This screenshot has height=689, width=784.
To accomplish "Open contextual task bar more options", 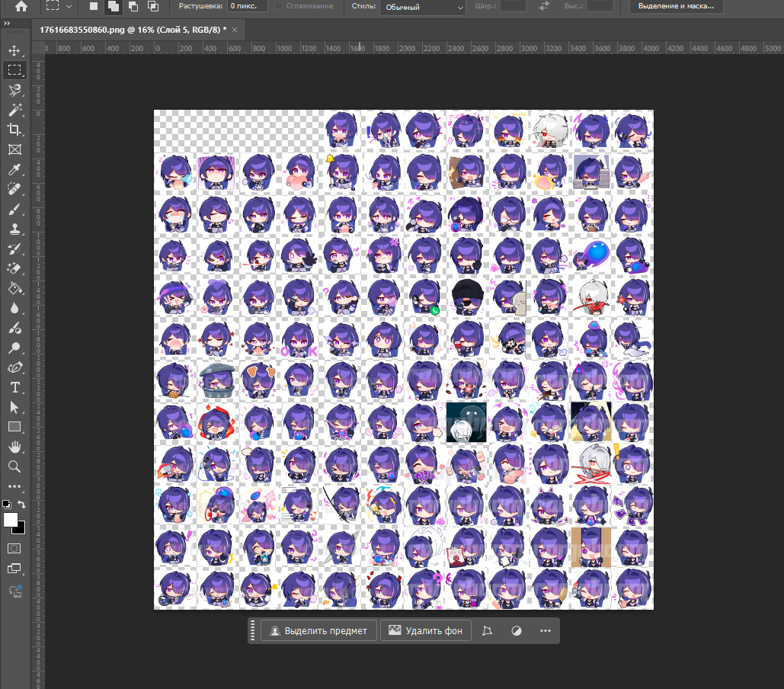I will (546, 630).
